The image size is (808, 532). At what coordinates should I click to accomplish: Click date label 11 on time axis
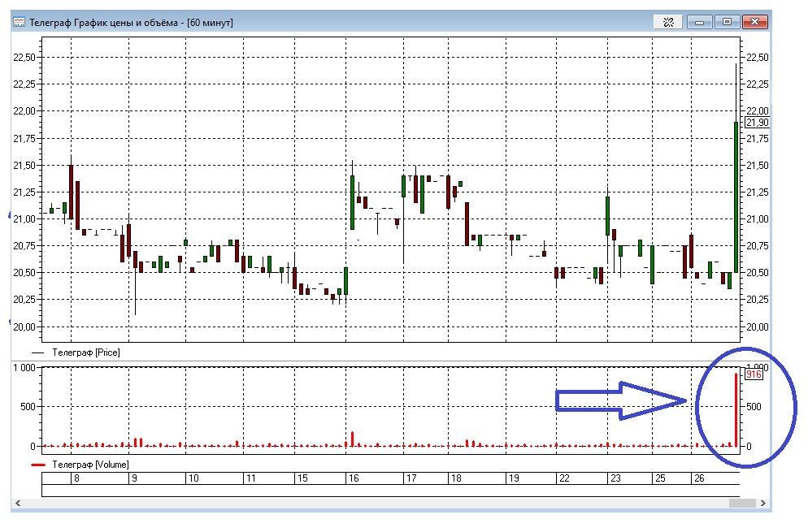250,478
